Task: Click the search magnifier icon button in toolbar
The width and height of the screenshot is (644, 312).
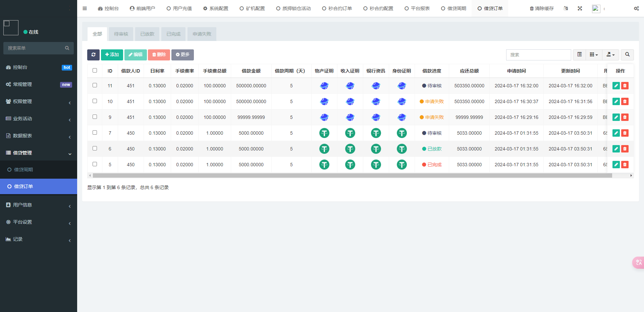Action: pos(627,55)
